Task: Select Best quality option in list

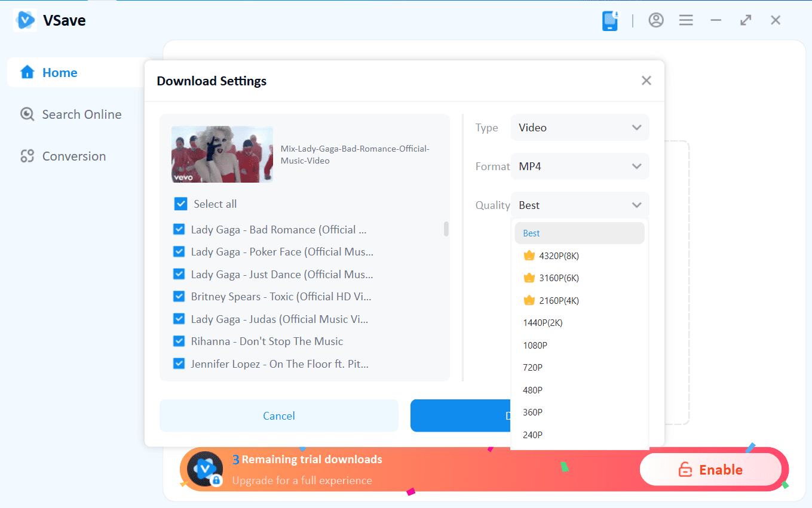Action: point(580,233)
